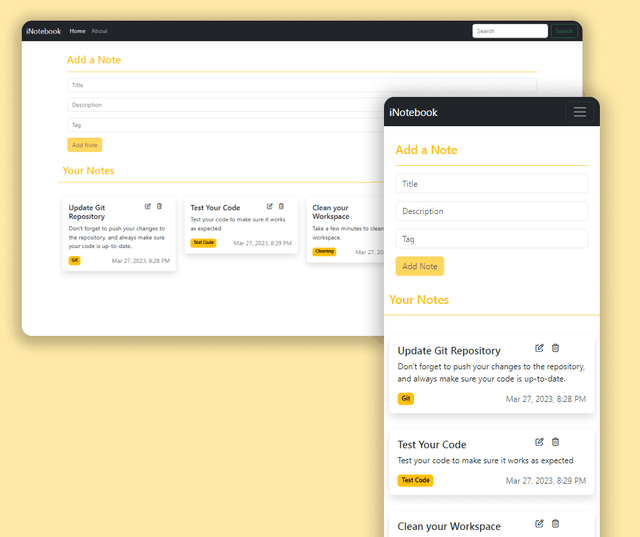Click Add a Note heading in desktop view
The height and width of the screenshot is (537, 640).
click(x=94, y=60)
